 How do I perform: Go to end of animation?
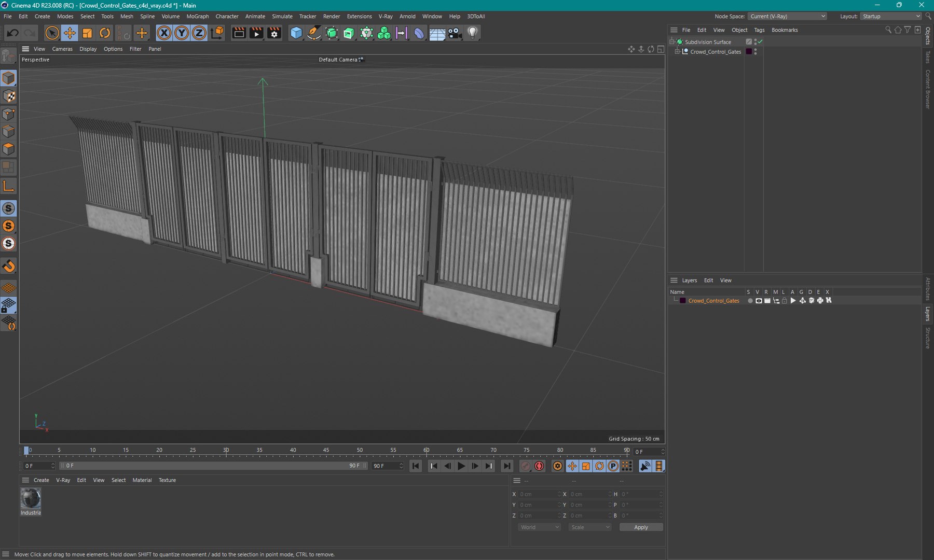pyautogui.click(x=507, y=466)
